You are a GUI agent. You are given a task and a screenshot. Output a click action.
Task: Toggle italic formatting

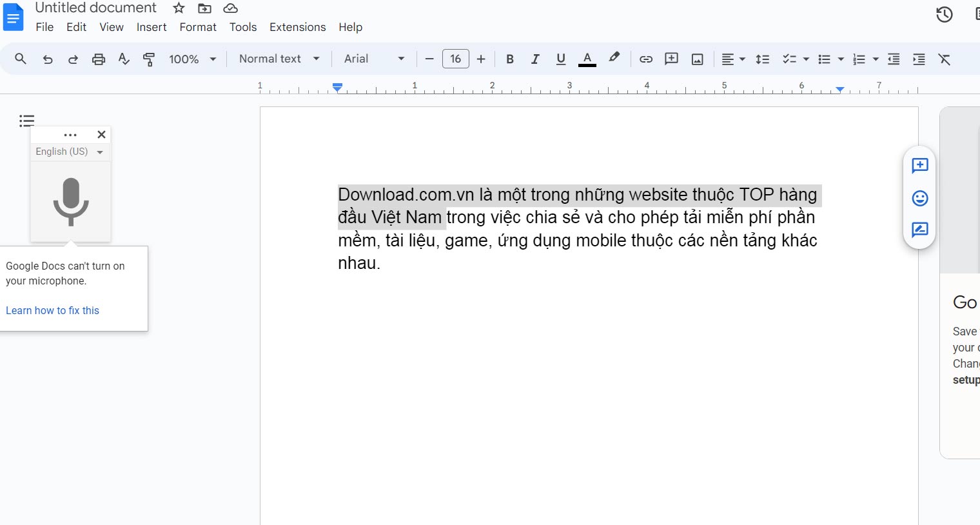(x=535, y=59)
